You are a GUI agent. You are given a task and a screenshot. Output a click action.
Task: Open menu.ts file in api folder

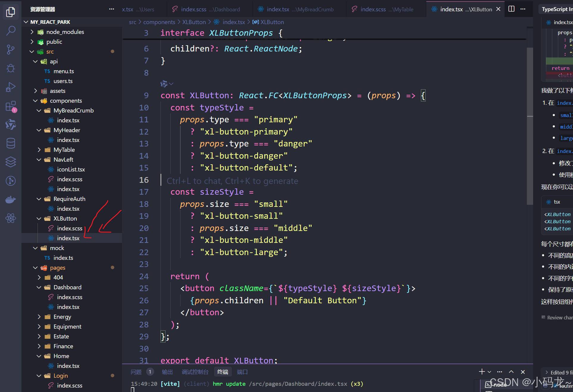coord(63,71)
